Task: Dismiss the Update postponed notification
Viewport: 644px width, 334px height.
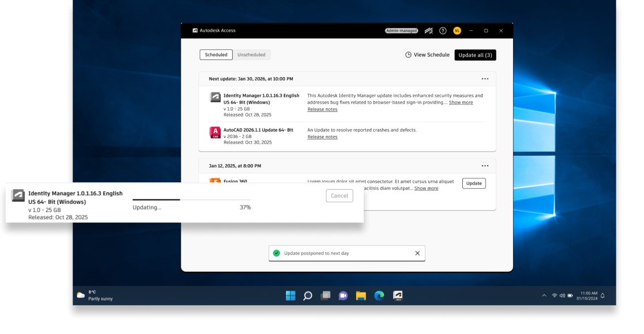Action: point(417,253)
